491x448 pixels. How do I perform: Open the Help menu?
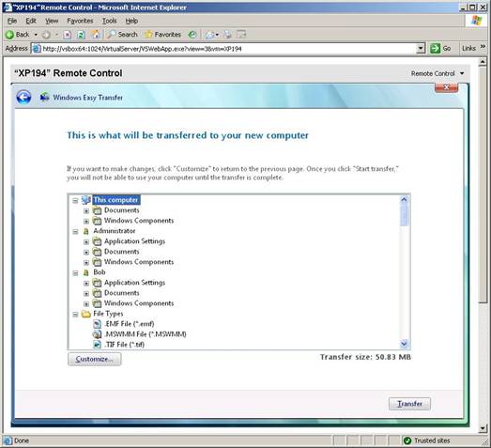pyautogui.click(x=131, y=21)
